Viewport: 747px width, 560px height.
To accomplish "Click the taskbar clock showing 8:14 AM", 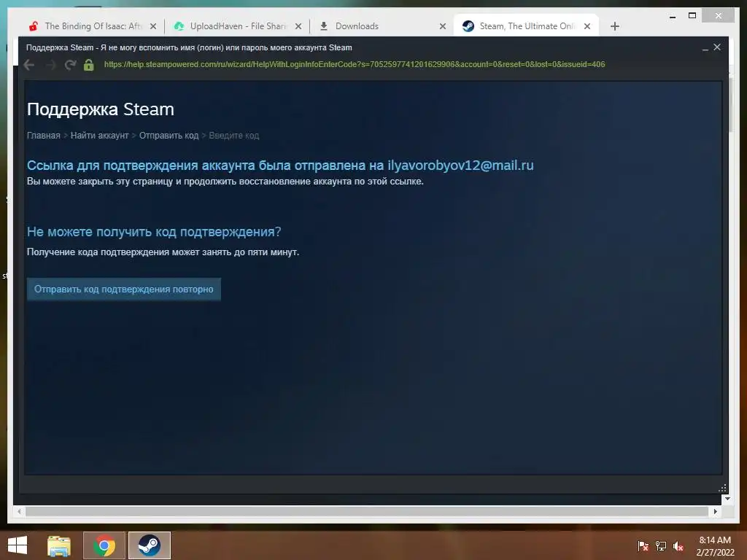I will [x=715, y=545].
